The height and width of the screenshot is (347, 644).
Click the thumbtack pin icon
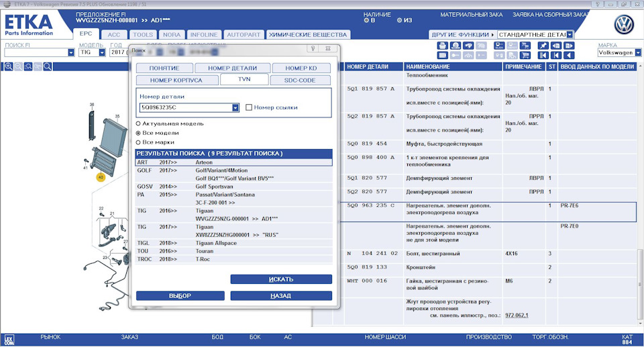[x=543, y=46]
